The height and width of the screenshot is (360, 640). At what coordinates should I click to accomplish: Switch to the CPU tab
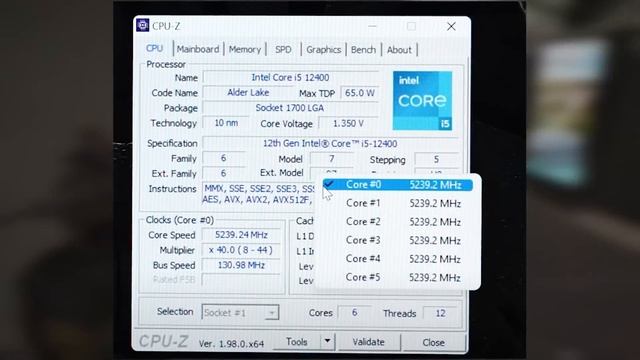click(154, 49)
